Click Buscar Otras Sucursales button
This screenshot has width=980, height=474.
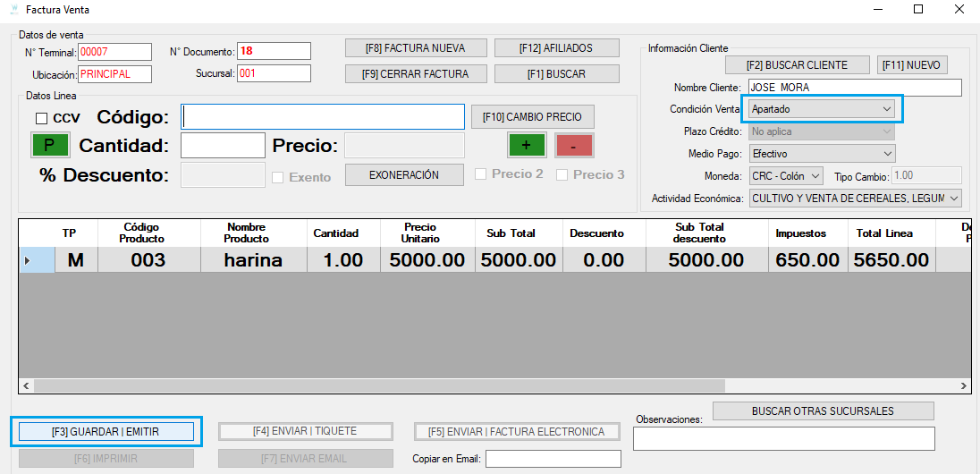coord(824,411)
